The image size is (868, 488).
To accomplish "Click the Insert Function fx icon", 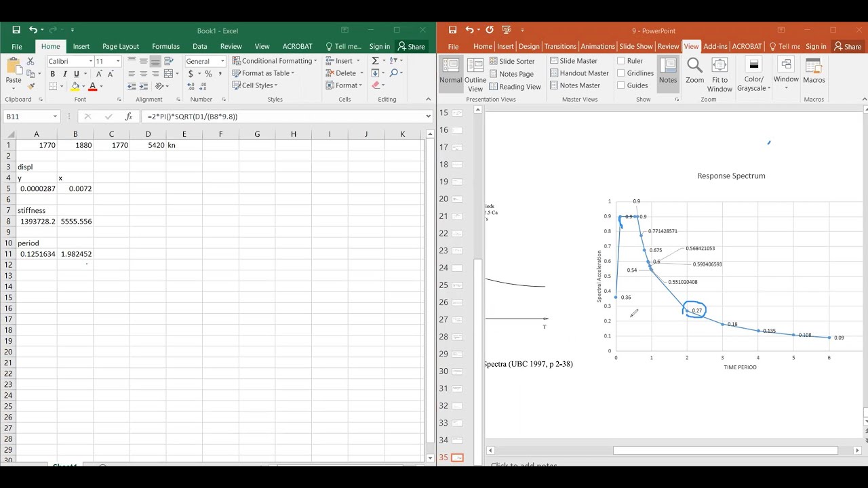I will point(128,117).
